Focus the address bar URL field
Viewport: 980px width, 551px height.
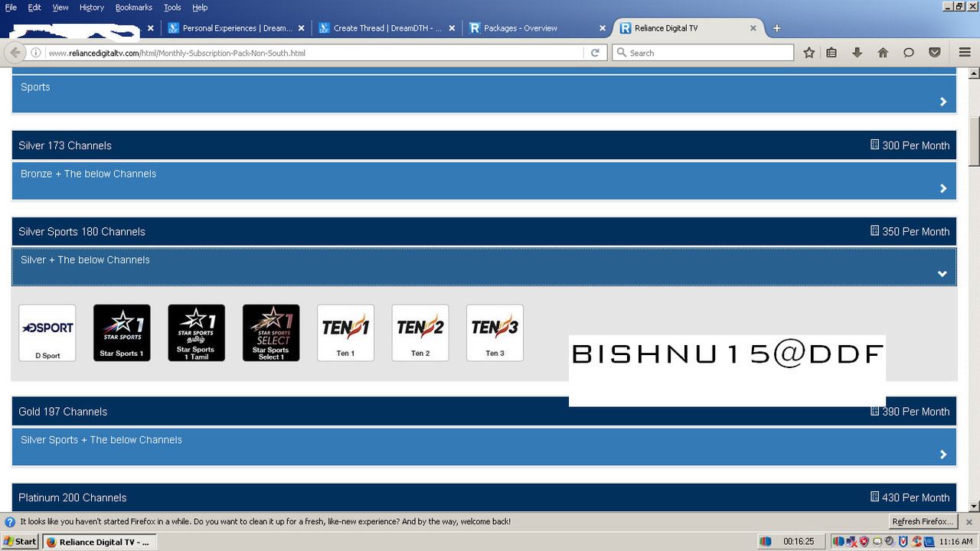[314, 53]
